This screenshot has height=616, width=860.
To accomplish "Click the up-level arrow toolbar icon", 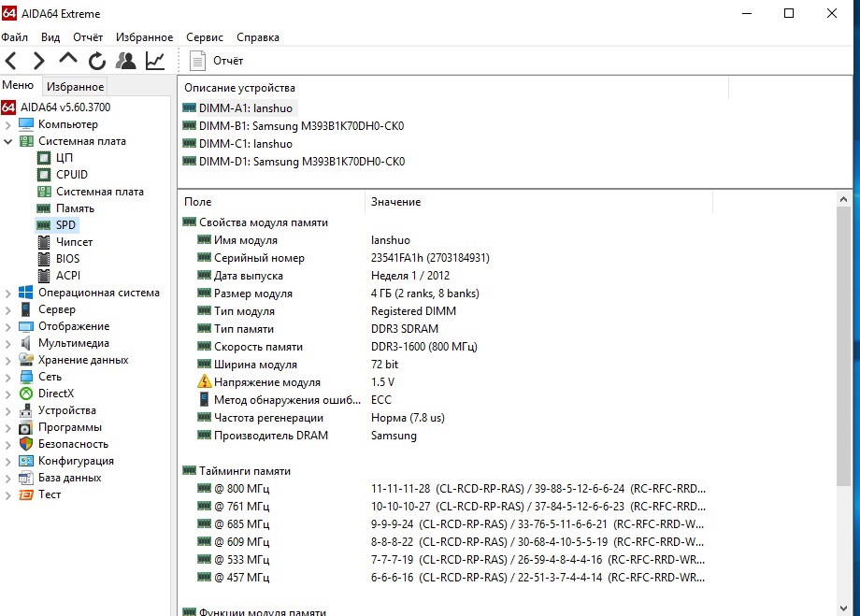I will click(x=68, y=59).
